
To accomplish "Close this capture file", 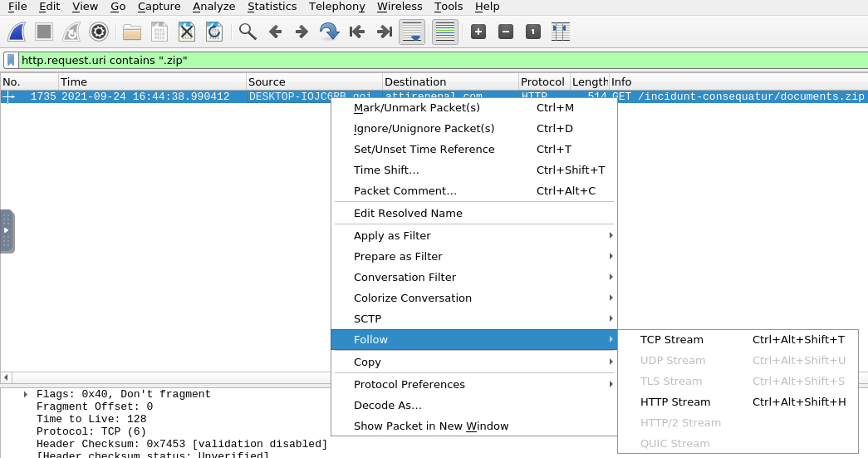I will coord(187,32).
